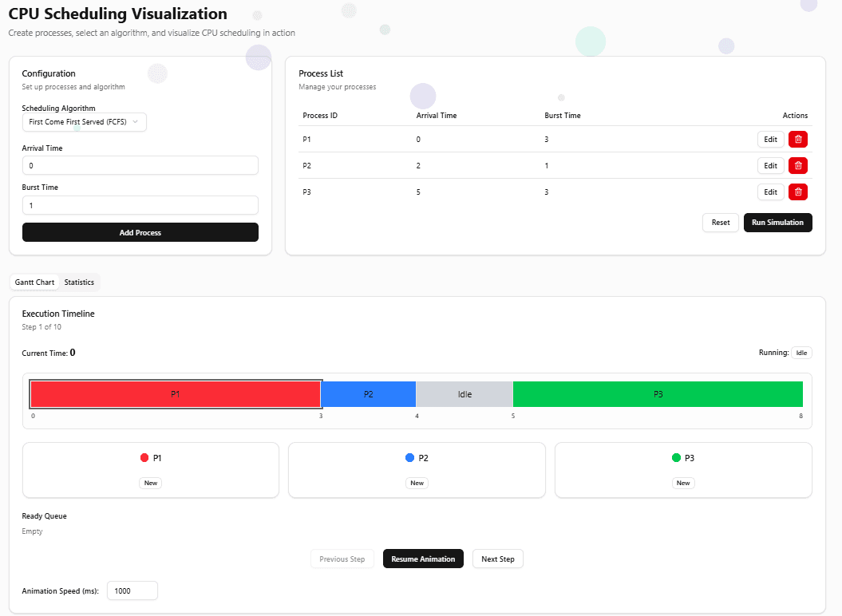Edit process P2 entry

click(x=770, y=166)
